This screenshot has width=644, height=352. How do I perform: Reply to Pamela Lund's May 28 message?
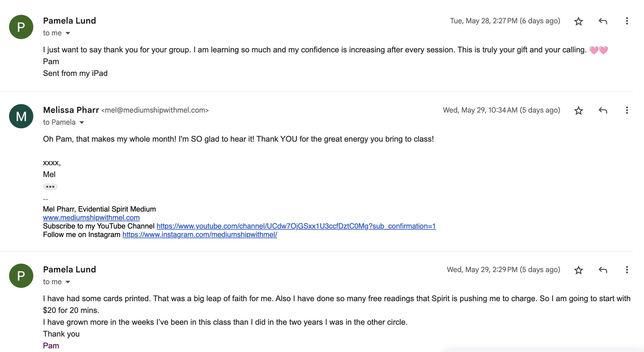(603, 21)
